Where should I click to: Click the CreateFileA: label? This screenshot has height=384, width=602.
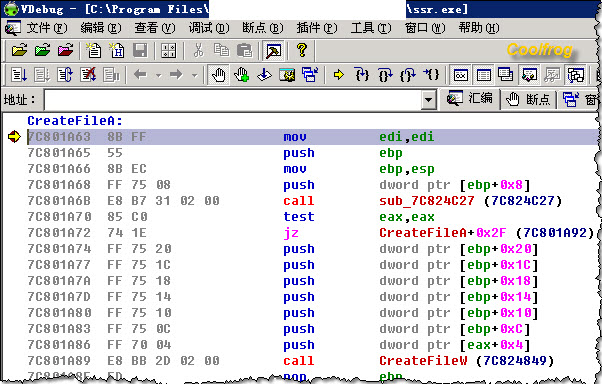(75, 121)
